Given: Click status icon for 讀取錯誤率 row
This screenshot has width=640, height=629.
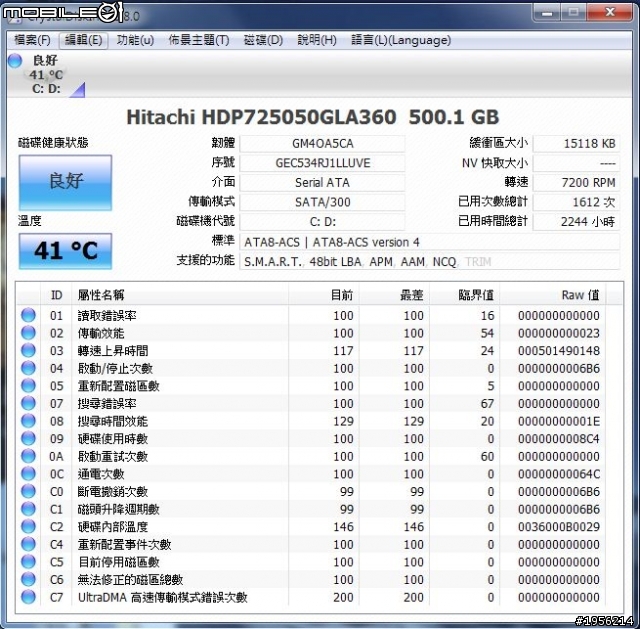Looking at the screenshot, I should click(28, 315).
